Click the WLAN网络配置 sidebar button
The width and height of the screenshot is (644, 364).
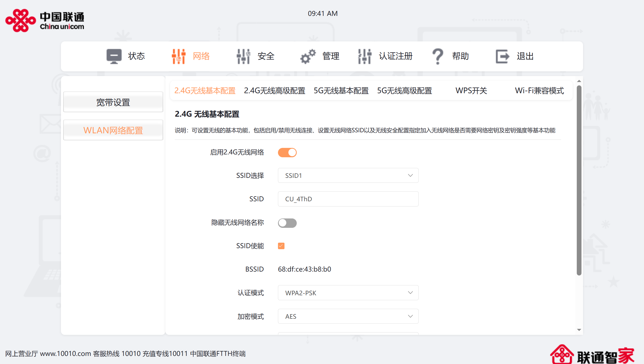pos(113,130)
